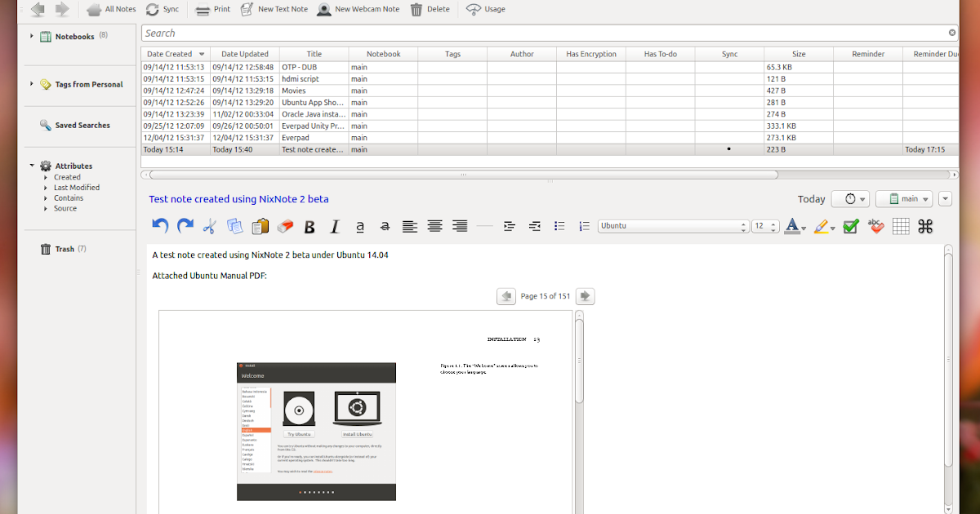Toggle underline formatting

pos(360,227)
